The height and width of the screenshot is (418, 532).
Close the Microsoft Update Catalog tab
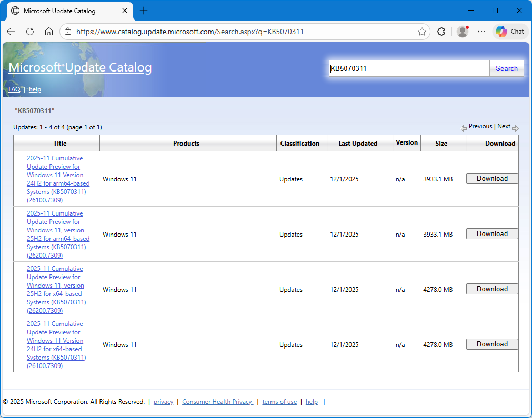(x=125, y=11)
